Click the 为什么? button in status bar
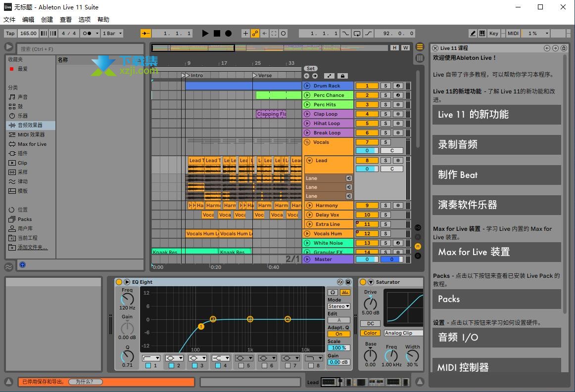Screen dimensions: 575x392 click(x=85, y=382)
